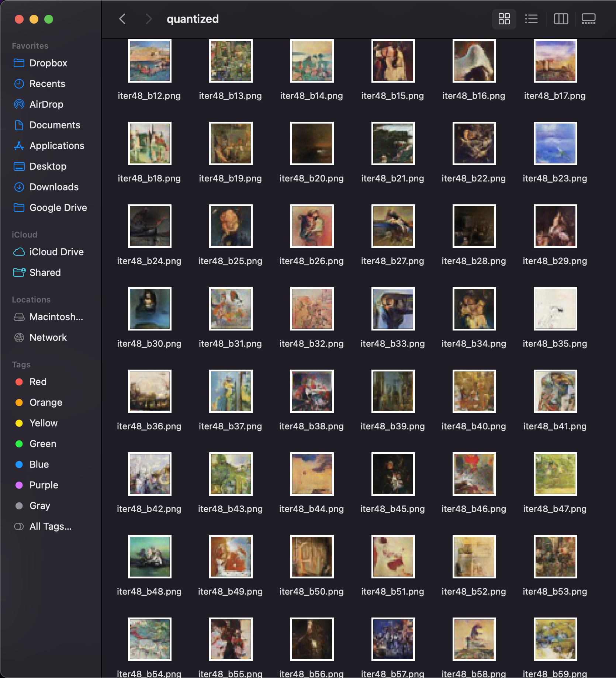This screenshot has width=616, height=678.
Task: Click the file name iter48_b53.png
Action: 555,592
